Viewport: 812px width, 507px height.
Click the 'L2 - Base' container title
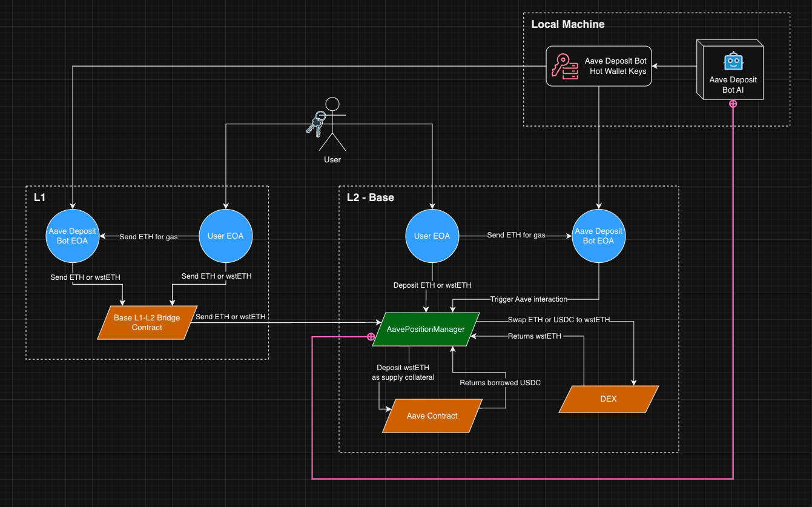(x=371, y=197)
